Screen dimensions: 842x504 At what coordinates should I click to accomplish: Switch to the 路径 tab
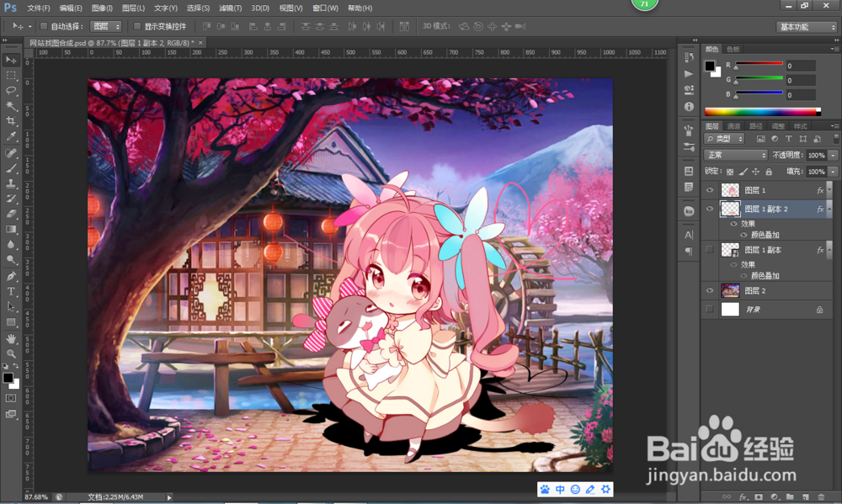click(x=756, y=126)
